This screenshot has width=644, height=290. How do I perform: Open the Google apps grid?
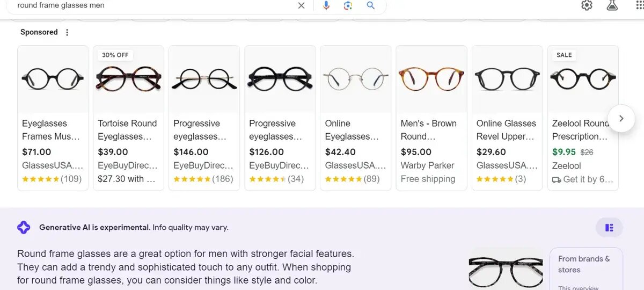pyautogui.click(x=639, y=5)
